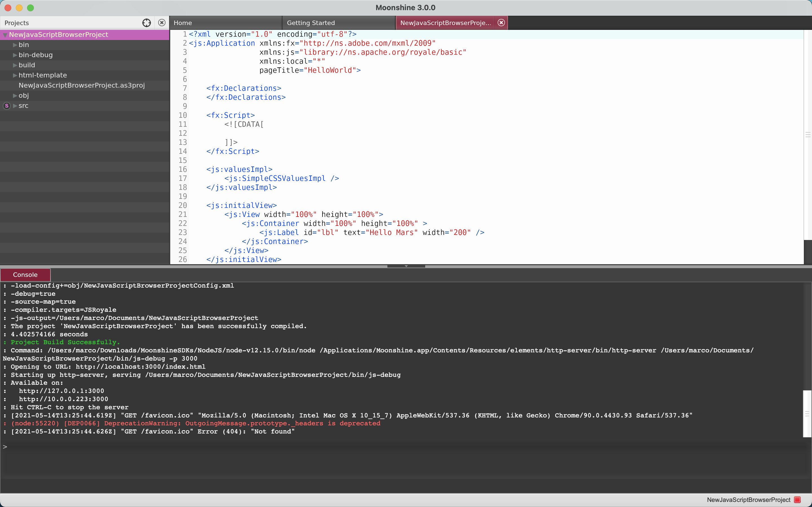Screen dimensions: 812x507
Task: Select the Console tab
Action: pos(25,274)
